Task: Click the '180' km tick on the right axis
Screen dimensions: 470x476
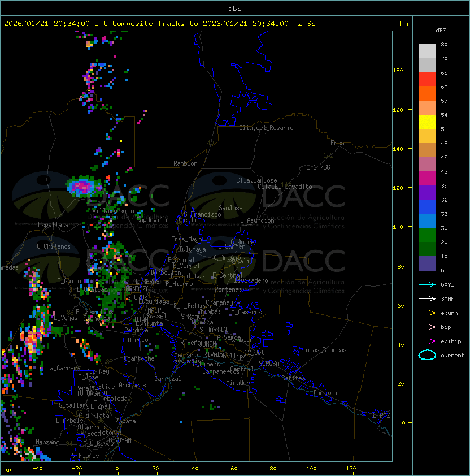Action: point(398,71)
